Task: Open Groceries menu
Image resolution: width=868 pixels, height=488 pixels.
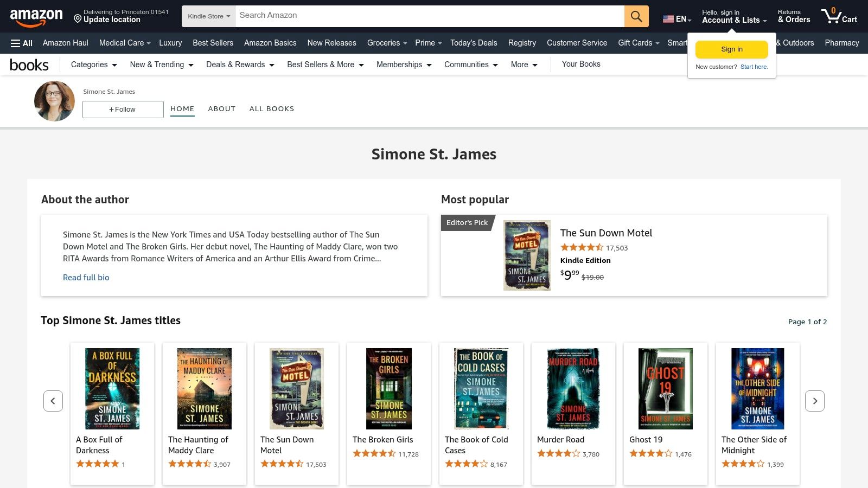Action: [x=387, y=43]
